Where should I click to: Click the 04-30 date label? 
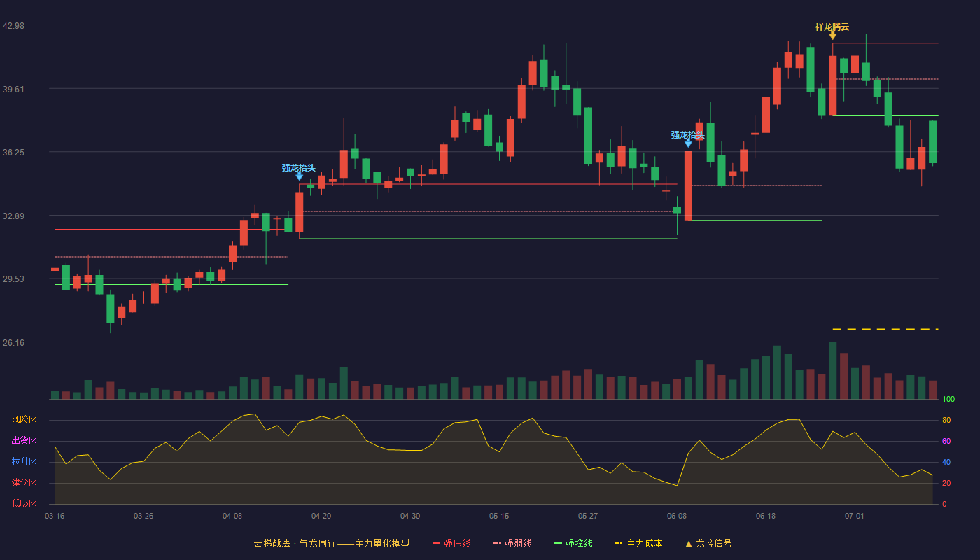pos(410,516)
